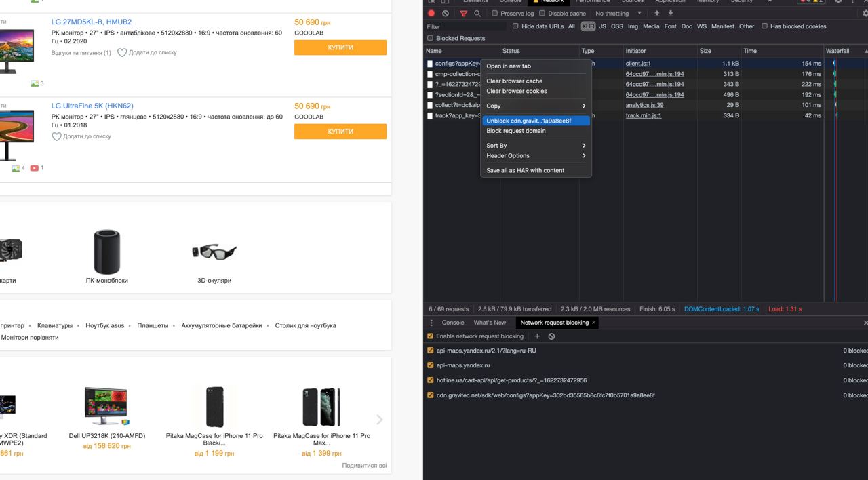The image size is (868, 480).
Task: Open the drawer's three-dot menu
Action: coord(432,323)
